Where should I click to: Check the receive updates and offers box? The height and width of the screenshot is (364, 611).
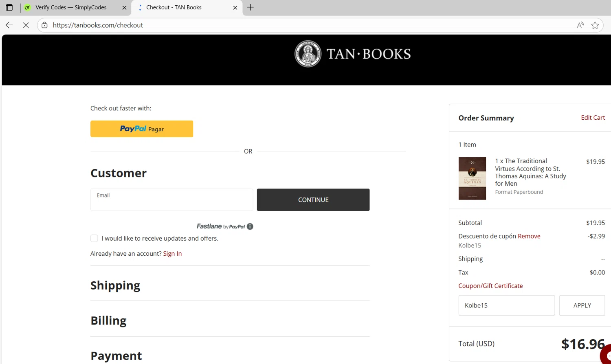tap(94, 238)
